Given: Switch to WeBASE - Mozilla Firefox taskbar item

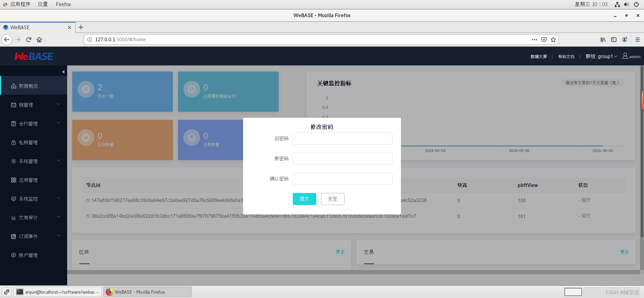Looking at the screenshot, I should [x=147, y=292].
